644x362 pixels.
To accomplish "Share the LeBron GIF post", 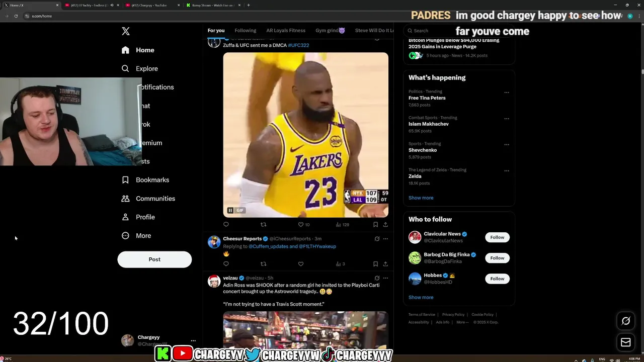I will pyautogui.click(x=385, y=225).
